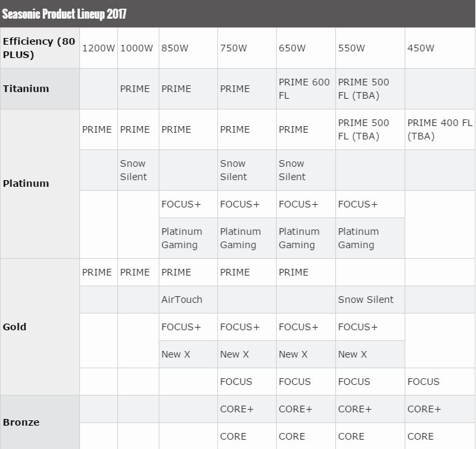Click the 1200W column header
This screenshot has width=476, height=449.
pyautogui.click(x=98, y=48)
